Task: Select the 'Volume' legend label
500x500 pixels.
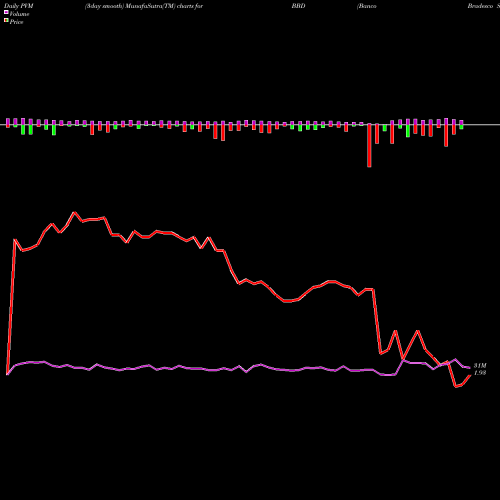Action: pos(19,14)
